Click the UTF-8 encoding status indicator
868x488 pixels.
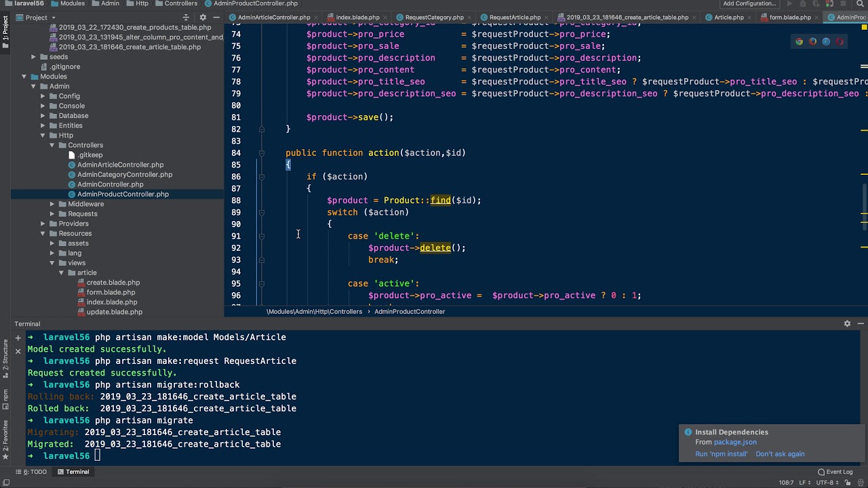point(828,483)
